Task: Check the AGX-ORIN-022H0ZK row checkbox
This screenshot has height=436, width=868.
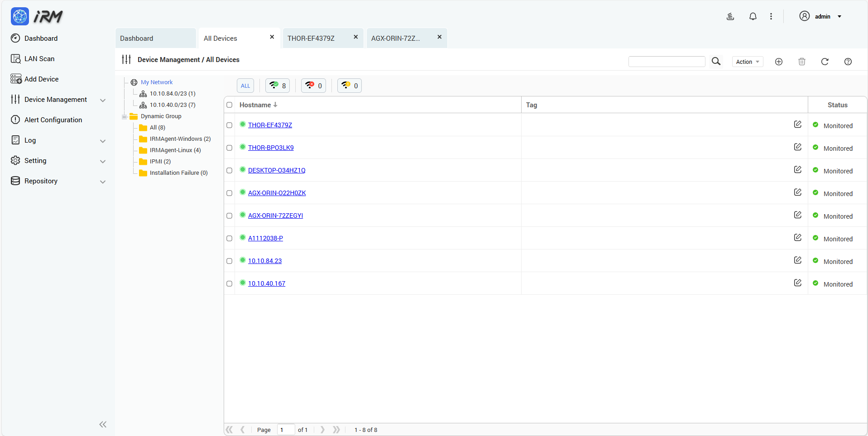Action: 230,193
